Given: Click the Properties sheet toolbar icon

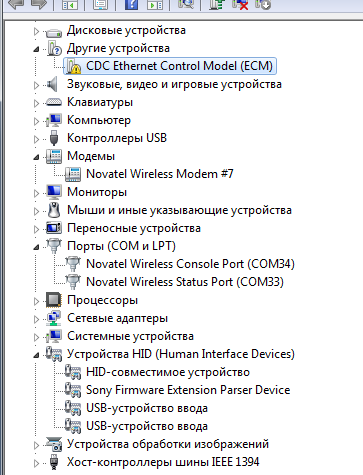Looking at the screenshot, I should (100, 4).
